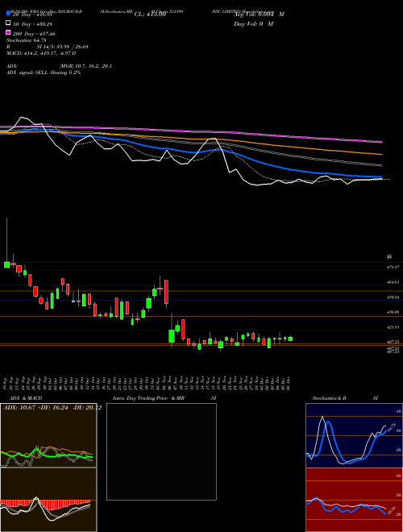Viewport: 403px width, 532px height.
Task: Click the tall red candle near 464.63
Action: point(166,292)
